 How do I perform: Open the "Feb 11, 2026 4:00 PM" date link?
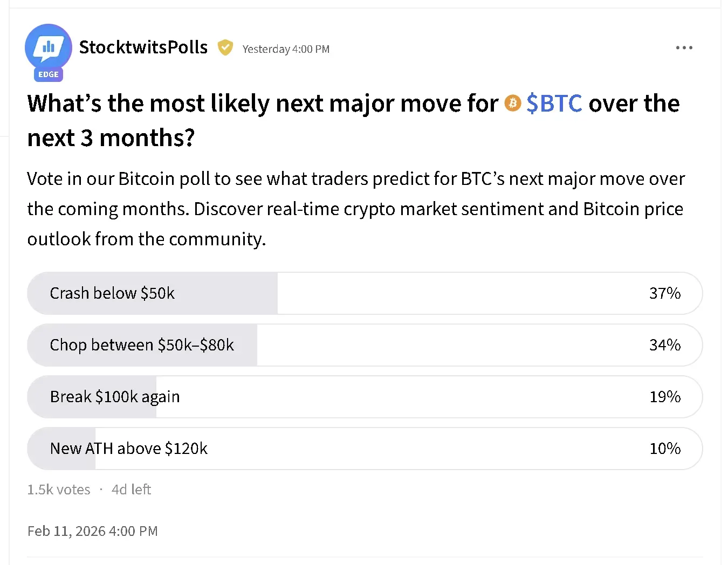coord(92,531)
